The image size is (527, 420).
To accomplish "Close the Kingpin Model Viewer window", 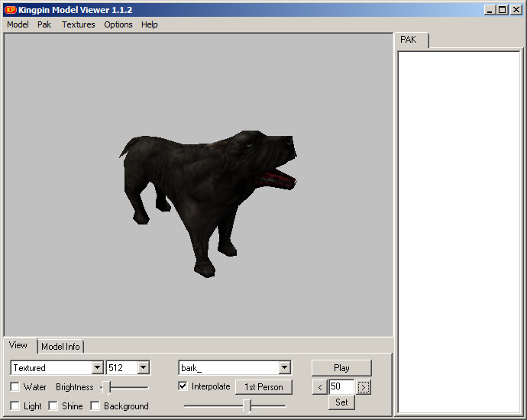I will pyautogui.click(x=516, y=10).
